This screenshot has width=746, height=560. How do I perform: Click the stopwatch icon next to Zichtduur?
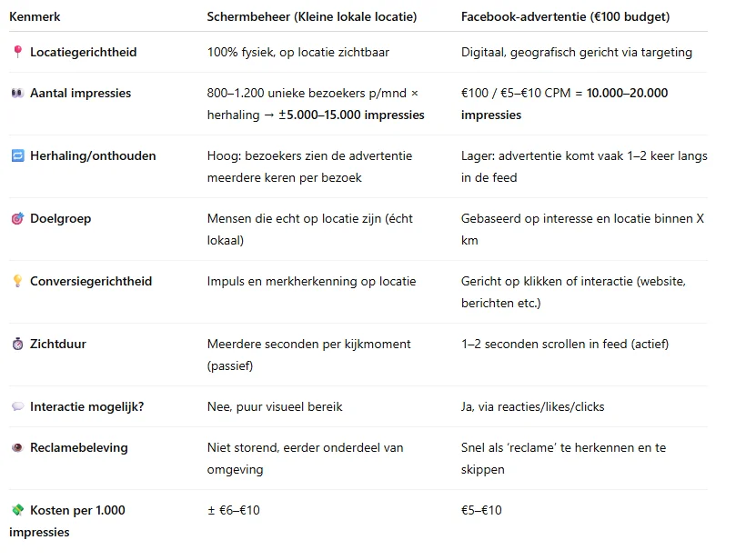(x=17, y=344)
